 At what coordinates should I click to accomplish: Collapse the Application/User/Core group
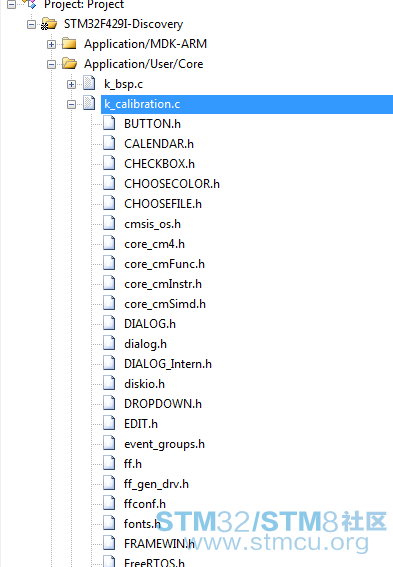point(51,64)
